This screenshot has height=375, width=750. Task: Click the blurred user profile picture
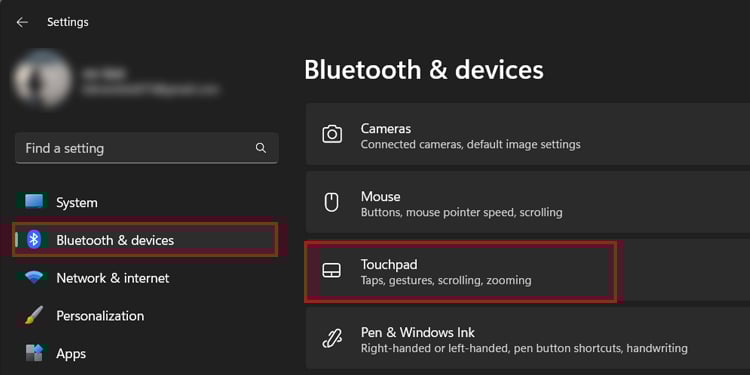tap(43, 79)
